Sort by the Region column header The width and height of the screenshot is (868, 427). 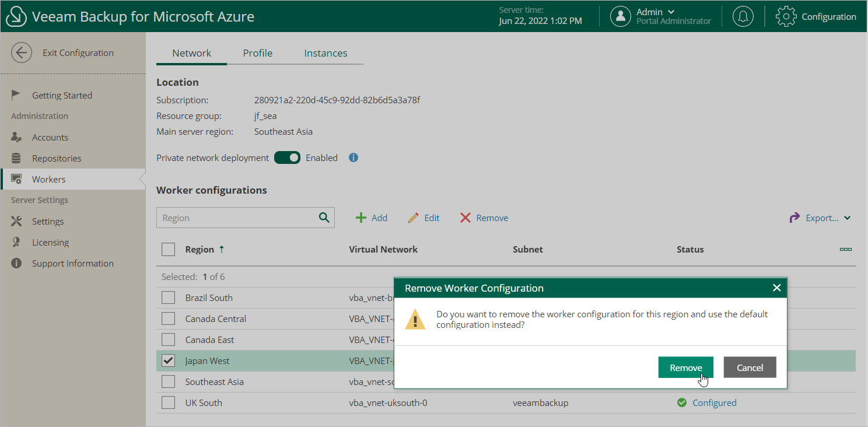[199, 249]
